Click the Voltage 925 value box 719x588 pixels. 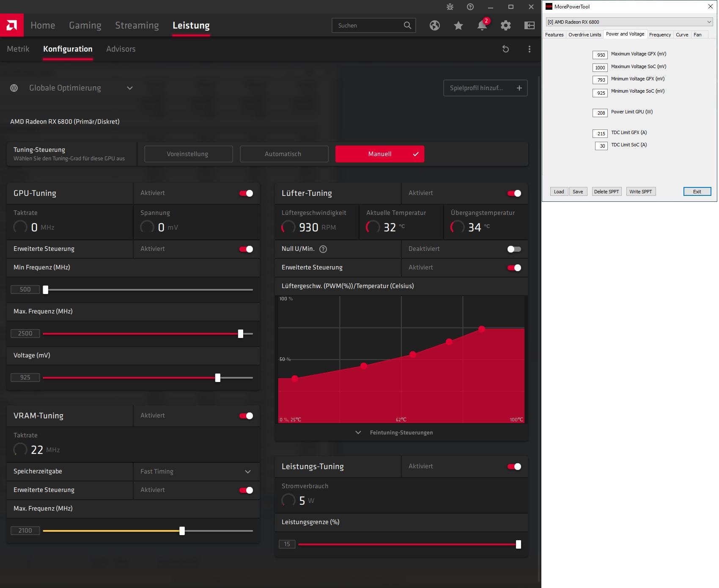(25, 377)
